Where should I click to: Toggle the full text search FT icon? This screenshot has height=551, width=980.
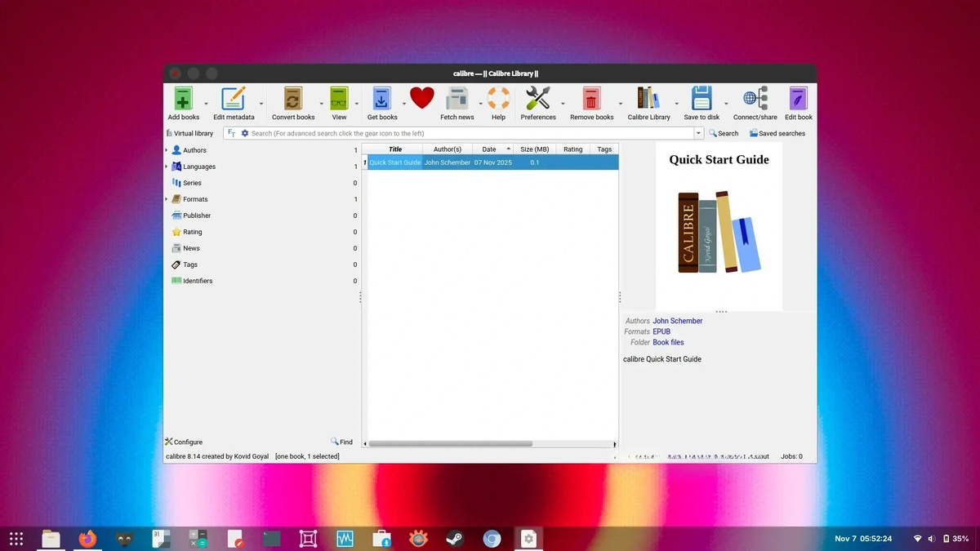click(232, 133)
